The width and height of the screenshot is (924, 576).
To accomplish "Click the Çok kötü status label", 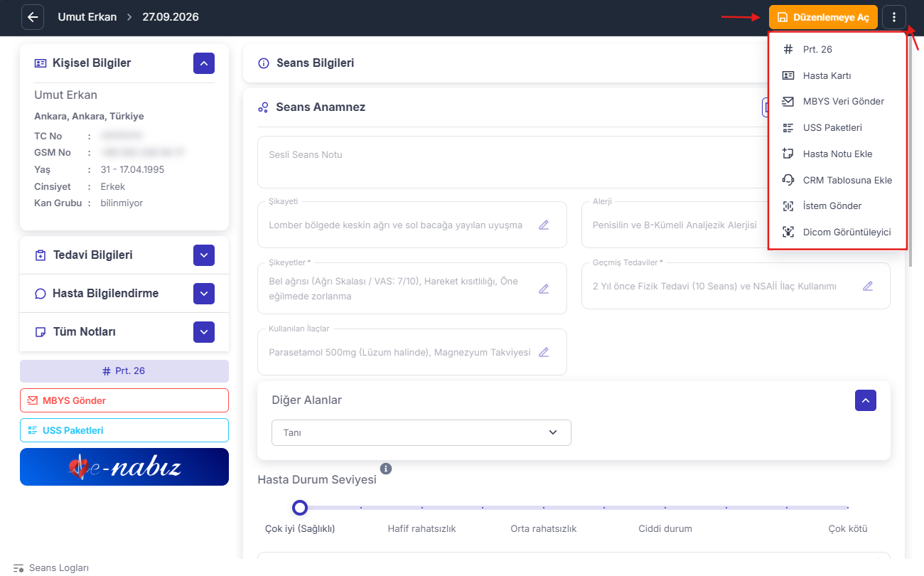I will point(848,529).
